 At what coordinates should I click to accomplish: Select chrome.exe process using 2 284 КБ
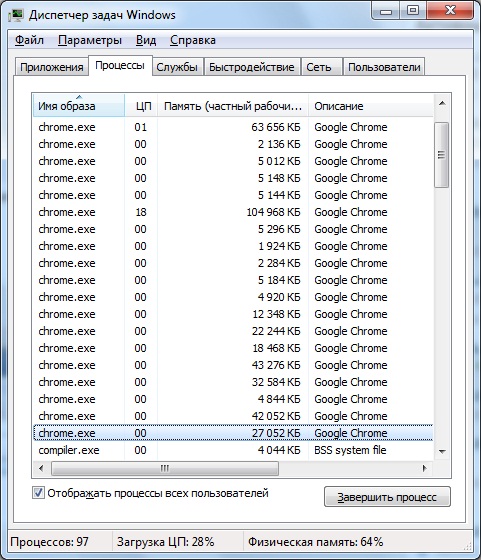pyautogui.click(x=233, y=263)
